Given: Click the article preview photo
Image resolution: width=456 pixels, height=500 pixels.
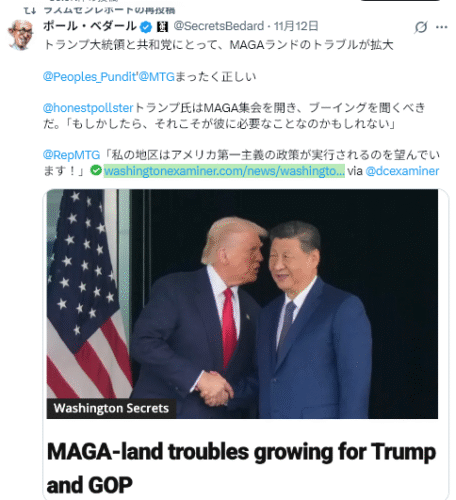Looking at the screenshot, I should pos(242,304).
